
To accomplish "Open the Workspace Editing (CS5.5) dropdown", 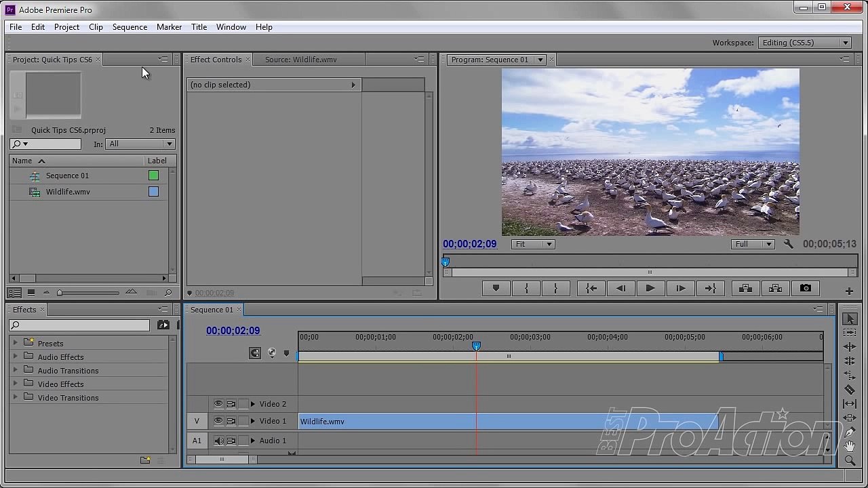I will tap(805, 43).
